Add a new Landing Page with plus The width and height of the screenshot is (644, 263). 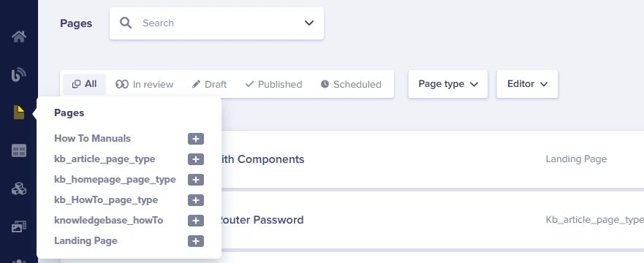[x=196, y=241]
